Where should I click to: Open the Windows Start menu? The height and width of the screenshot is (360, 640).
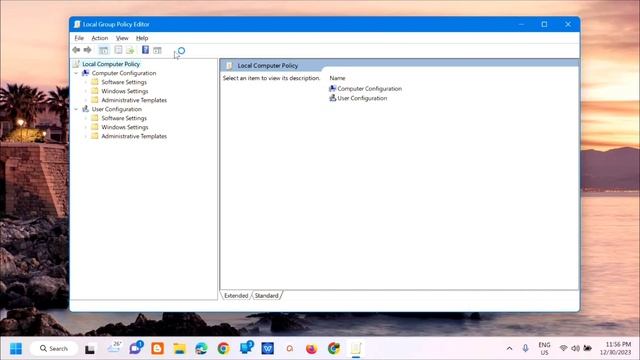tap(16, 349)
